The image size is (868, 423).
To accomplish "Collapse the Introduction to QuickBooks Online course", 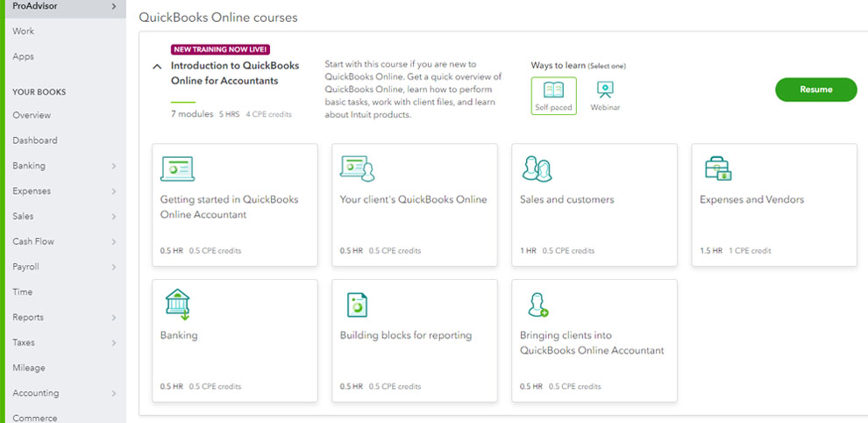I will [157, 67].
